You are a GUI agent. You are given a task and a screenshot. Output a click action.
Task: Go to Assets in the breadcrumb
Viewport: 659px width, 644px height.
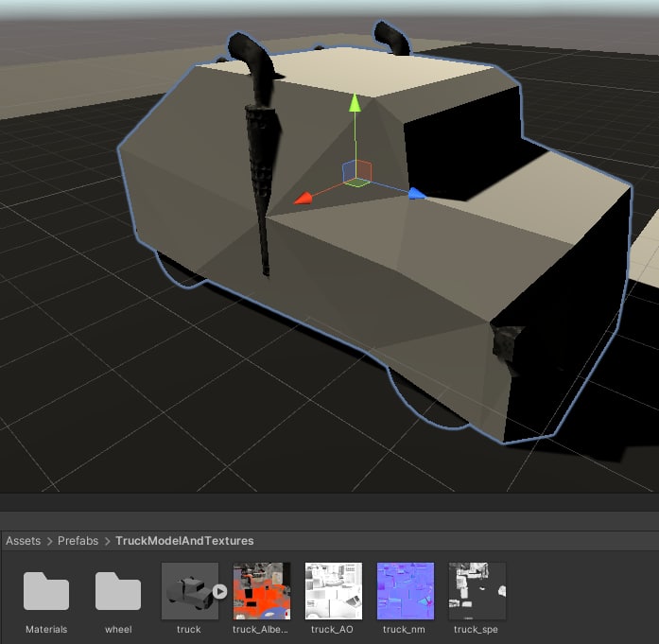[x=23, y=541]
